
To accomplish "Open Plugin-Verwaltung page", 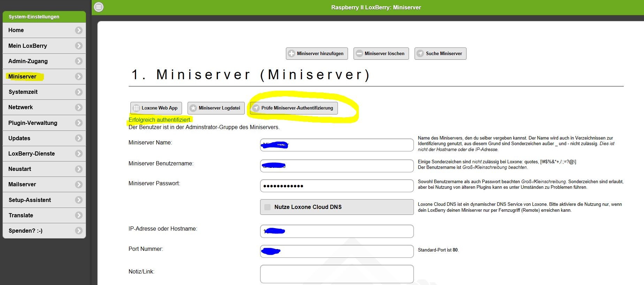I will coord(44,123).
